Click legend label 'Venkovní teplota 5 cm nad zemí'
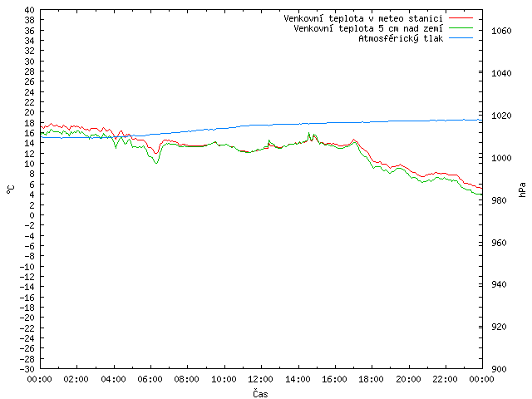The width and height of the screenshot is (532, 399). click(368, 28)
